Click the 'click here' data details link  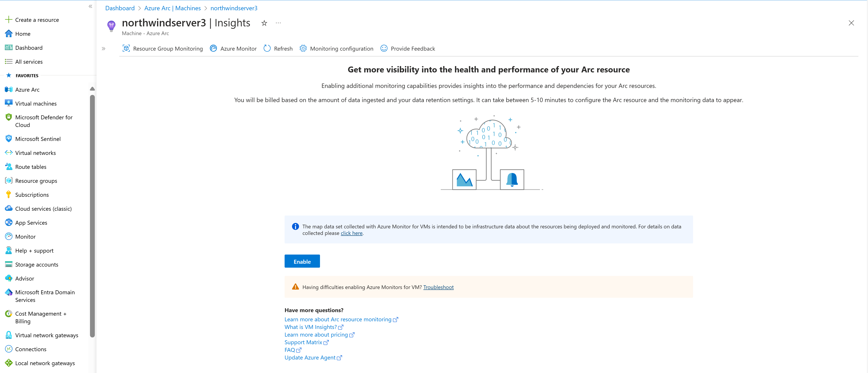point(351,233)
